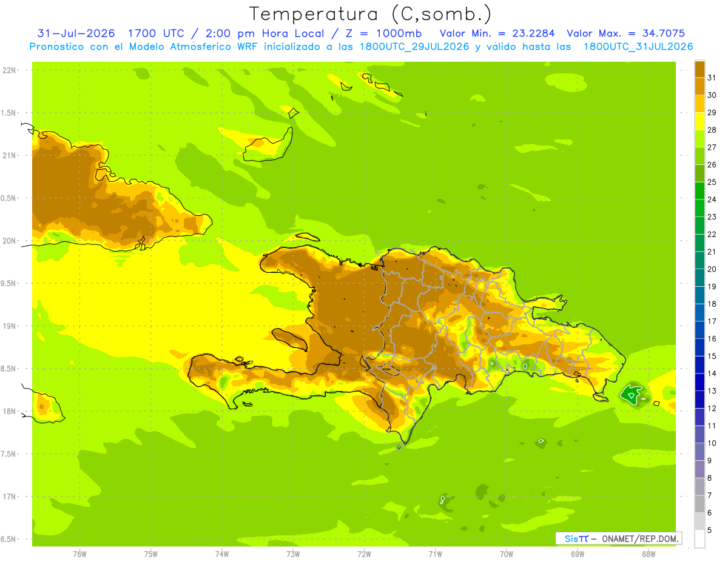Click the green legend swatch between 24 and 25
Image resolution: width=728 pixels, height=562 pixels.
pyautogui.click(x=699, y=190)
